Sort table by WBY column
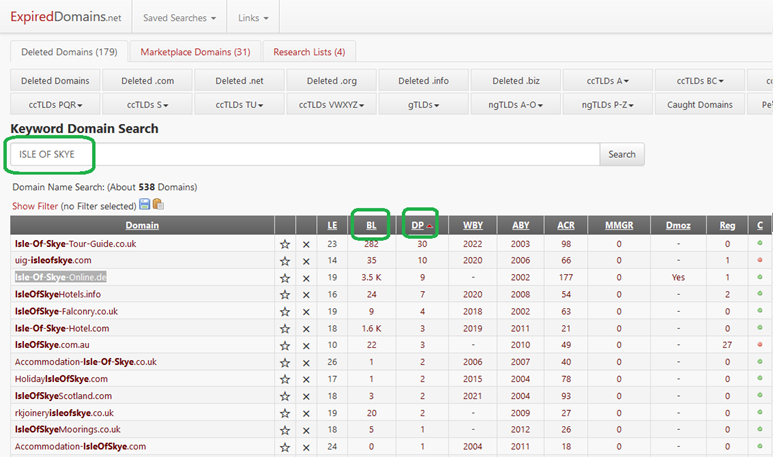This screenshot has height=457, width=773. tap(473, 225)
